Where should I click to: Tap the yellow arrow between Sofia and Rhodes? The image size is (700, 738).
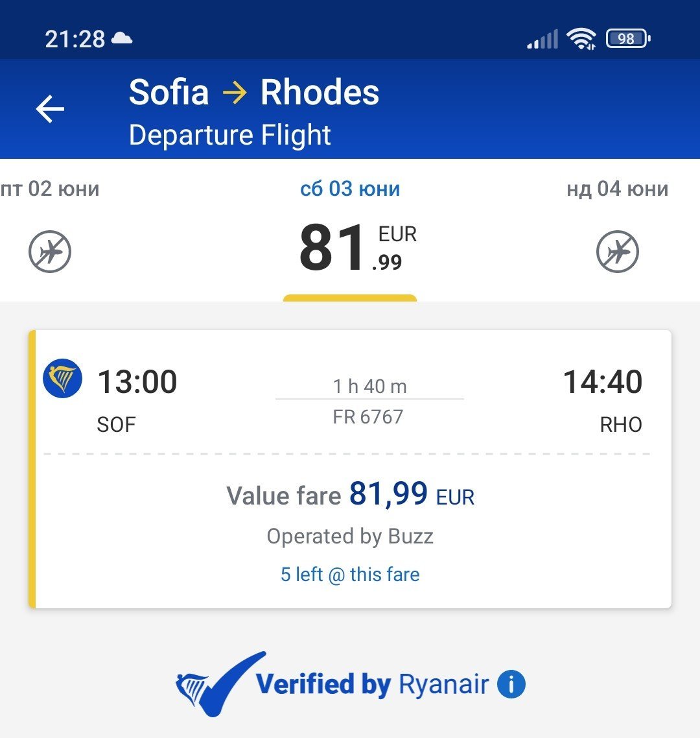coord(235,93)
